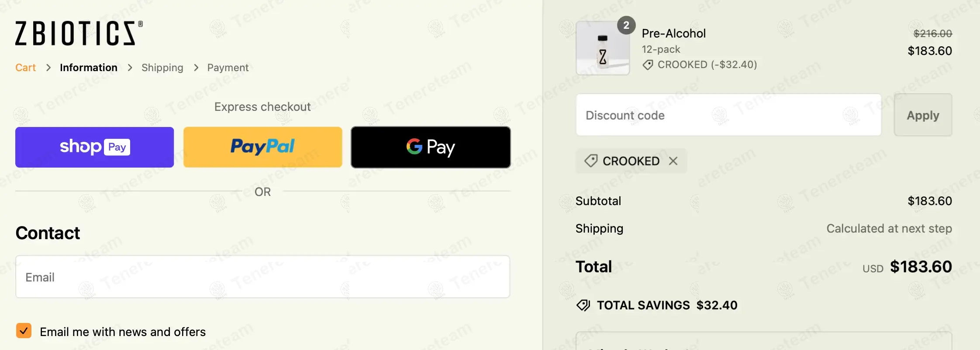Viewport: 980px width, 350px height.
Task: Click the Pre-Alcohol product thumbnail
Action: 603,48
